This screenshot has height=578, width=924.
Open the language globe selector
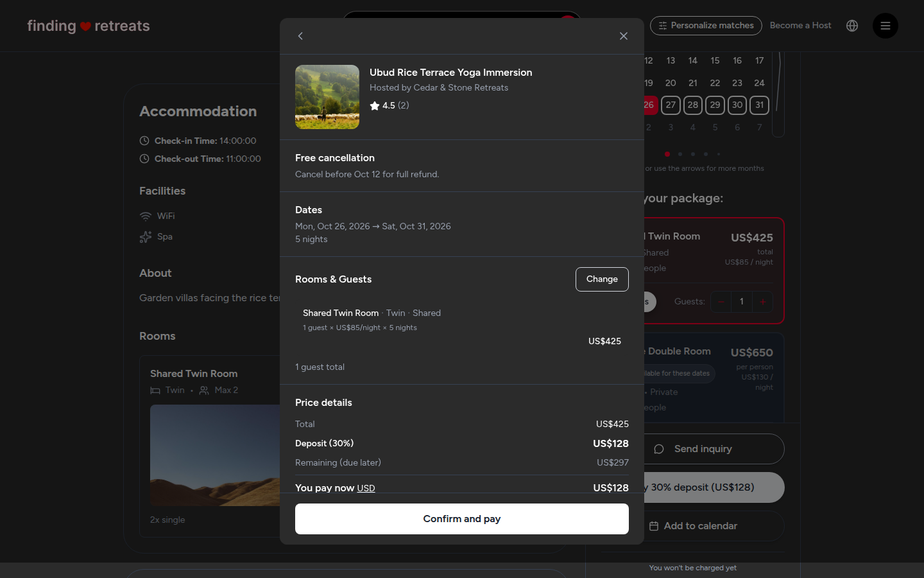coord(852,26)
